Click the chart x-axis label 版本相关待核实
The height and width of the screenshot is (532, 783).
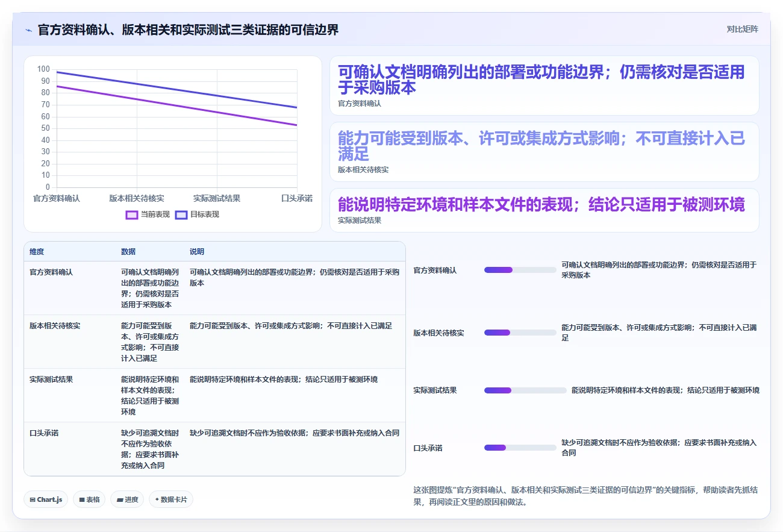click(x=137, y=198)
